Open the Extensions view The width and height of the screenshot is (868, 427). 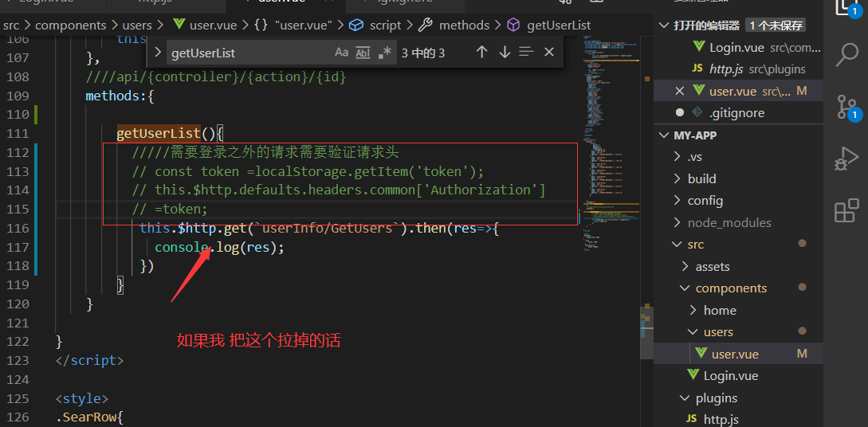tap(846, 211)
